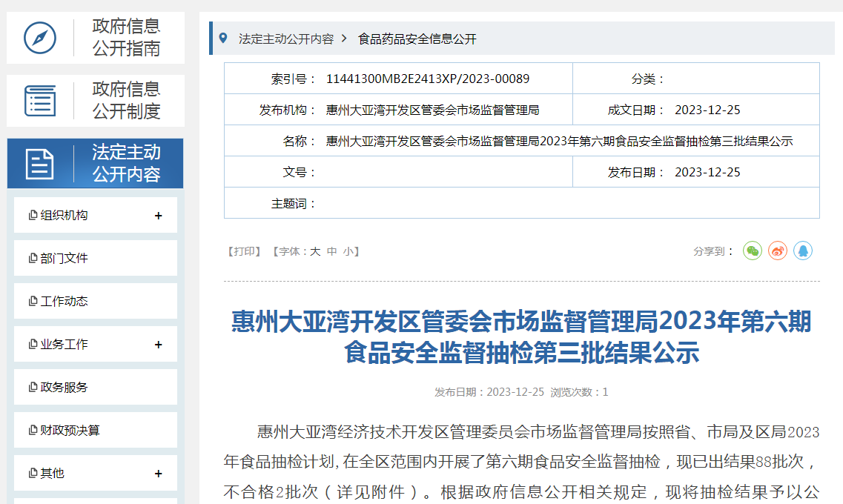The image size is (843, 504).
Task: Click the 打印 print link
Action: point(244,252)
